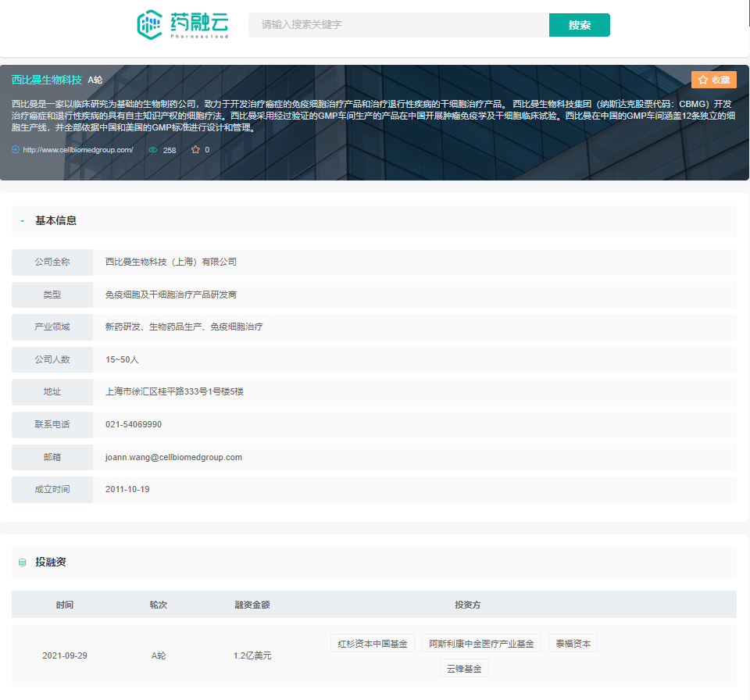The height and width of the screenshot is (700, 750).
Task: Click the phone number 021-54069990
Action: click(x=134, y=424)
